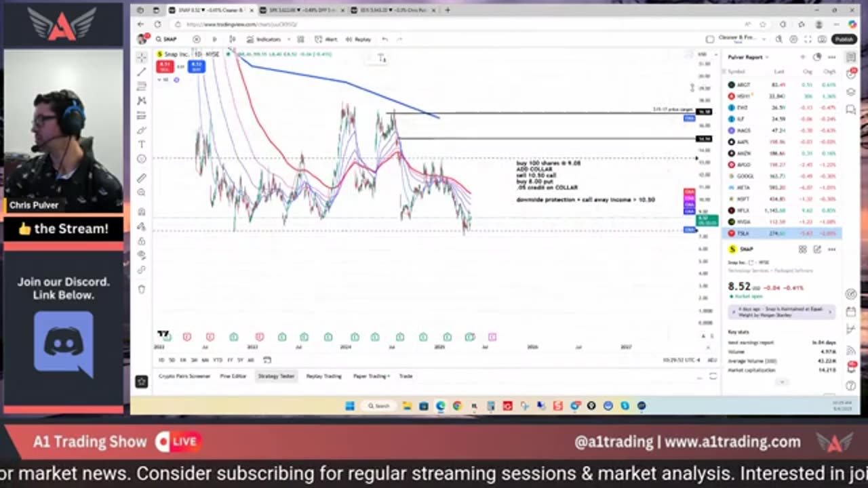Redo the last chart action
The height and width of the screenshot is (488, 868).
coord(399,39)
